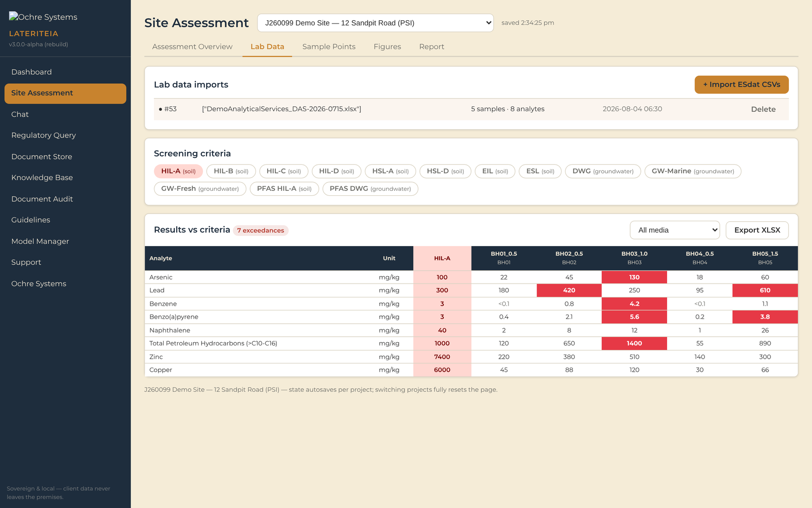Toggle DWG groundwater criteria chip
Image resolution: width=812 pixels, height=508 pixels.
tap(603, 171)
